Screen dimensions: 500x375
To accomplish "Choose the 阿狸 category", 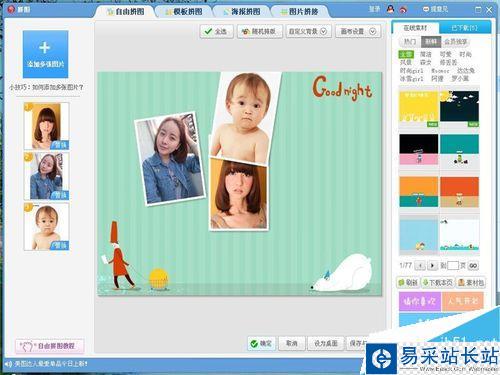I will coord(437,79).
